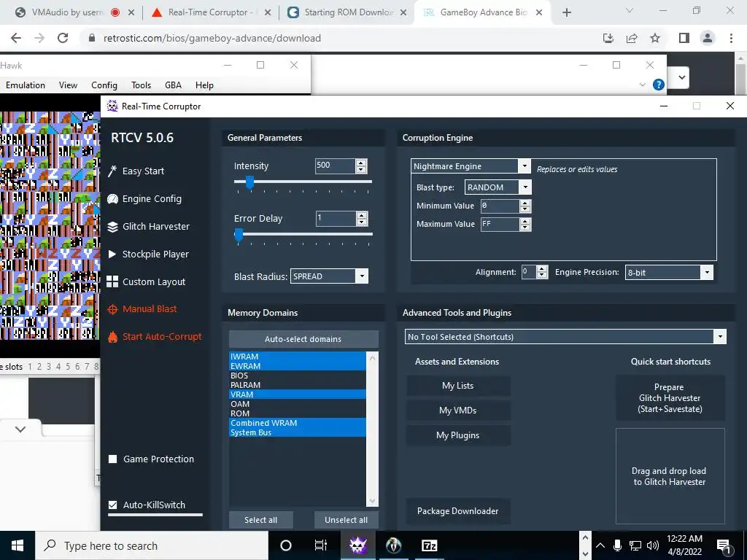
Task: Open Windows Start menu
Action: click(18, 545)
